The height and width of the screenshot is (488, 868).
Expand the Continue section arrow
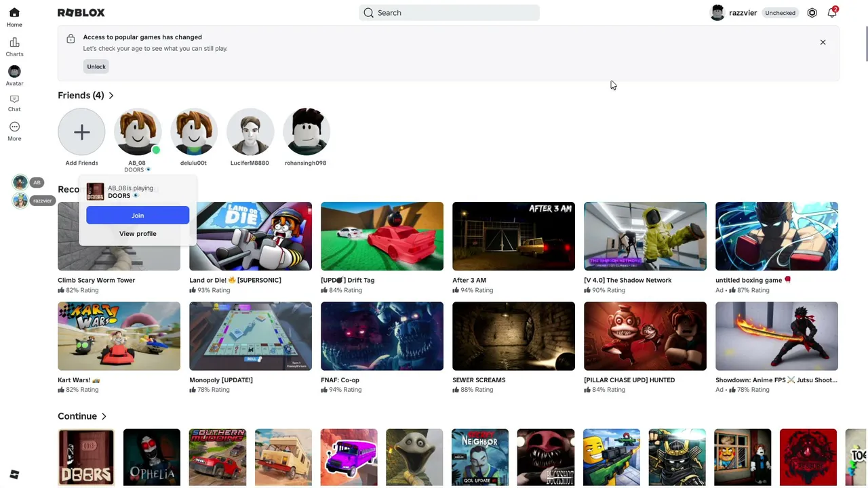104,416
